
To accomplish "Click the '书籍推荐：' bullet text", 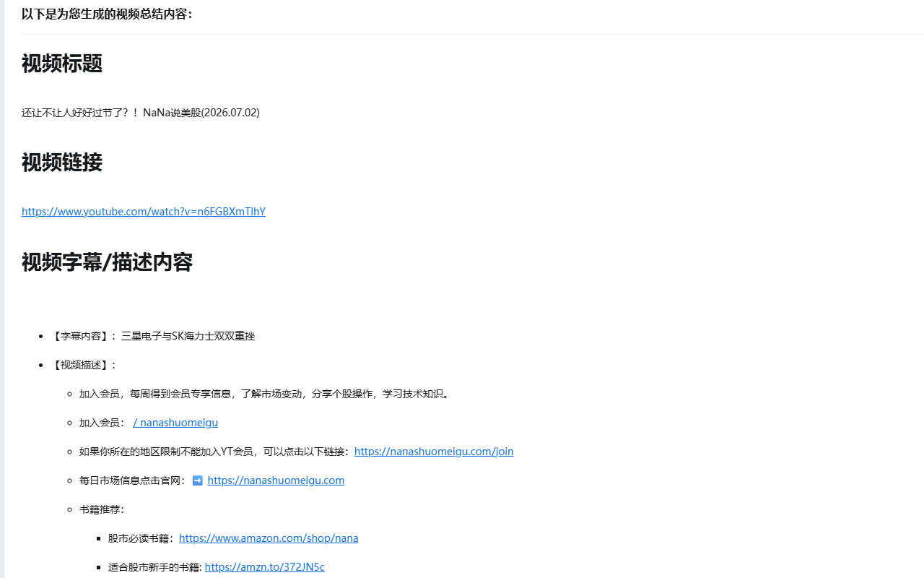I will [x=102, y=509].
